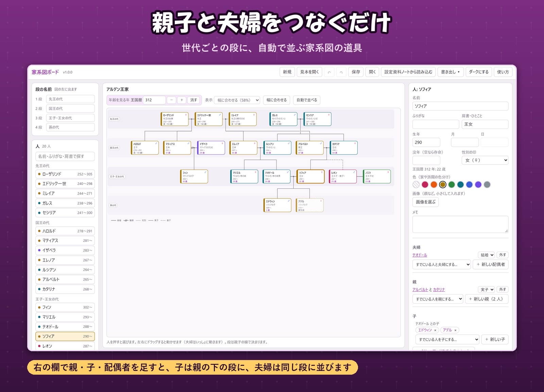Select the テオドール card in the tree
The image size is (544, 392).
[277, 176]
